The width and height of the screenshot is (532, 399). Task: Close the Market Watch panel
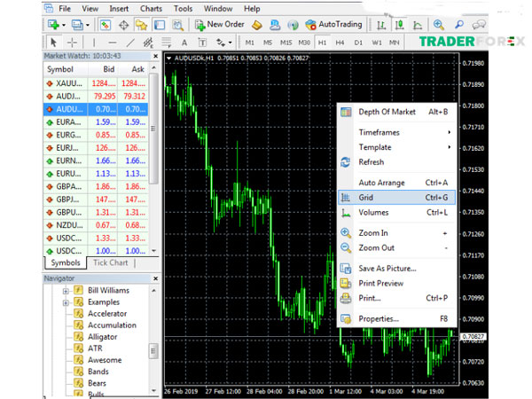click(x=156, y=56)
